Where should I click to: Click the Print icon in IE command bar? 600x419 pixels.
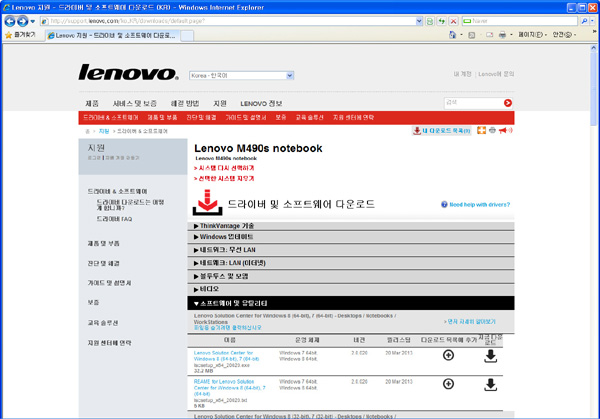(502, 35)
